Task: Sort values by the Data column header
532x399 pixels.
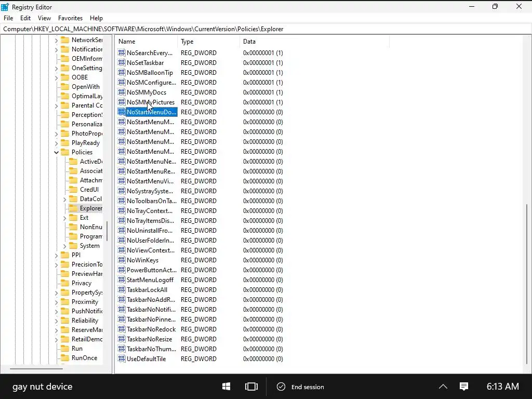Action: (x=314, y=42)
